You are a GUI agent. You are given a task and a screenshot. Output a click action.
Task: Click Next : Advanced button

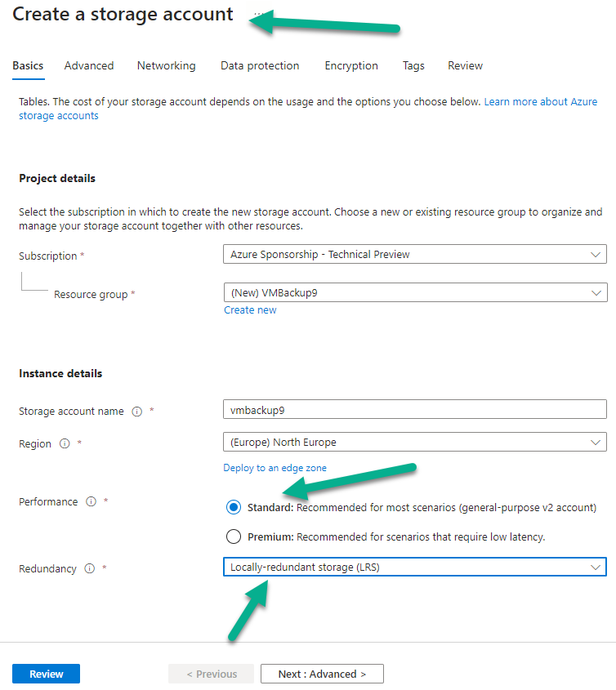322,674
